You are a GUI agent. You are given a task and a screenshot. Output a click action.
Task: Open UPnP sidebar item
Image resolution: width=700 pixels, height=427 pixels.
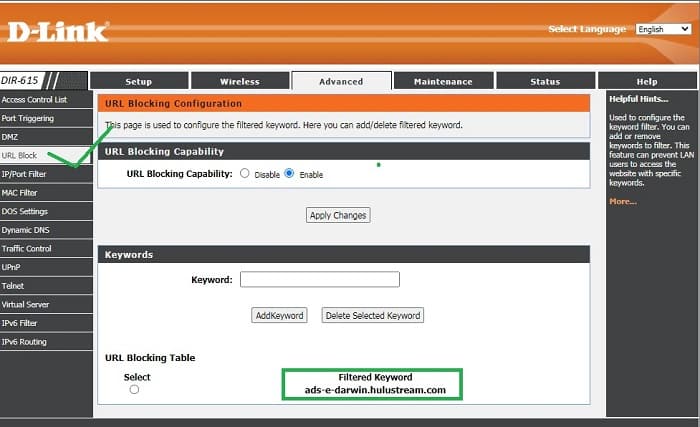click(x=46, y=267)
